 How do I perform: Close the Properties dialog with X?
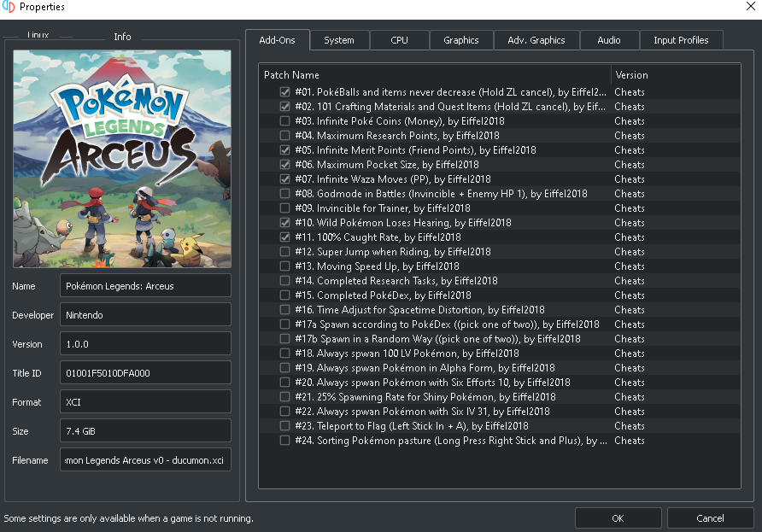coord(750,6)
